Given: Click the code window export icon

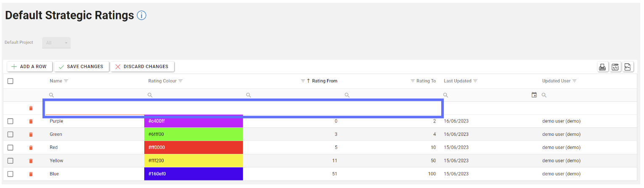Looking at the screenshot, I should (x=615, y=67).
